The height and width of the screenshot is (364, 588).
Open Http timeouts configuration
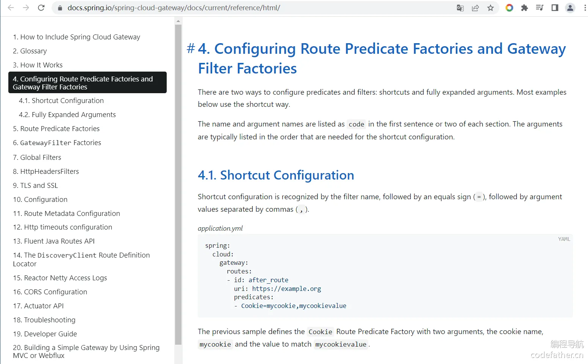click(x=63, y=227)
